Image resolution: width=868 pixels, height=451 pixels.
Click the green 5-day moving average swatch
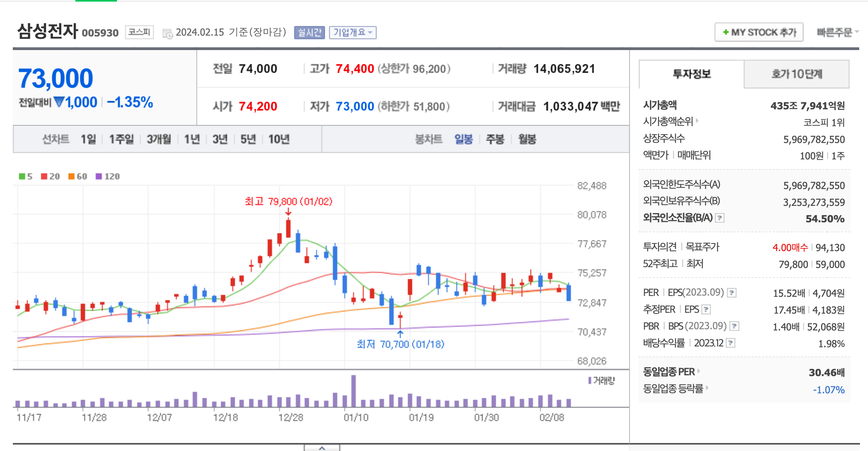point(22,176)
